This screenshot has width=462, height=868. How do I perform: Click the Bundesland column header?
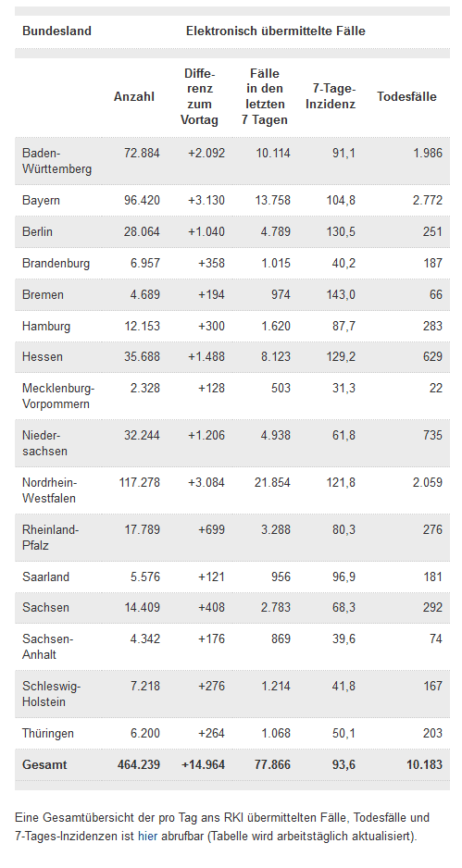click(56, 31)
